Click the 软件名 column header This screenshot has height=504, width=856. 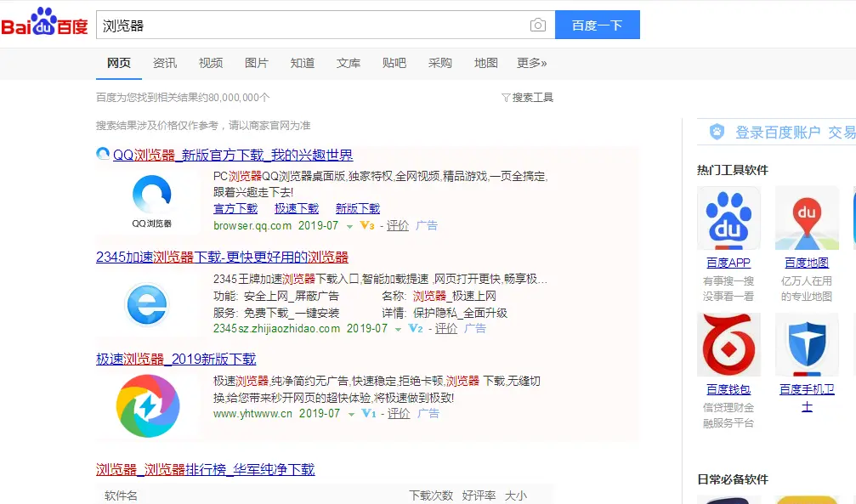pos(121,496)
